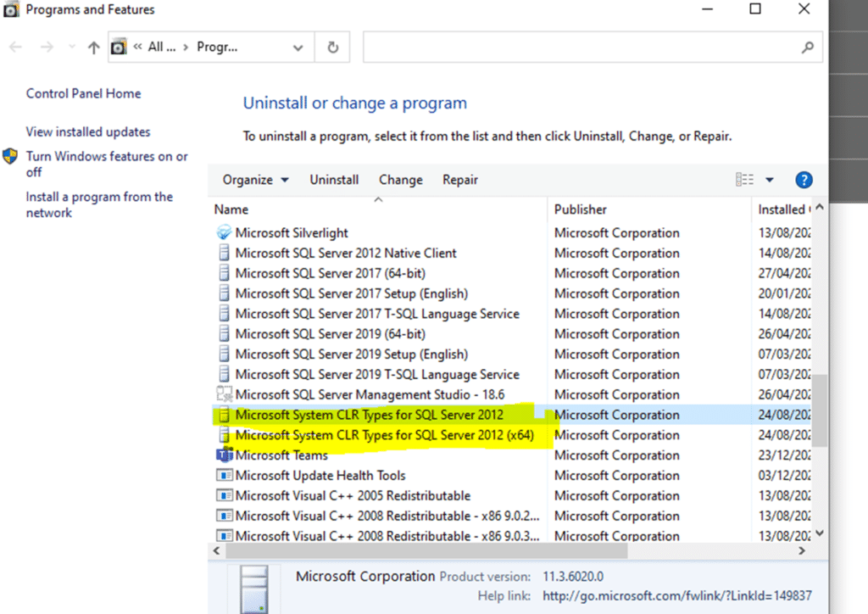Go up one folder level
868x614 pixels.
(93, 47)
